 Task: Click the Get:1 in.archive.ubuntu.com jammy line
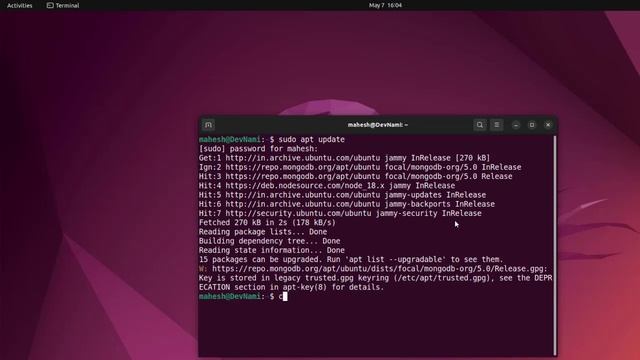(x=344, y=158)
